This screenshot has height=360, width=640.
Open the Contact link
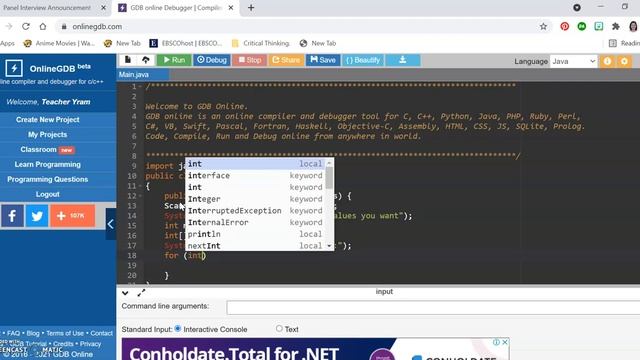[x=102, y=333]
